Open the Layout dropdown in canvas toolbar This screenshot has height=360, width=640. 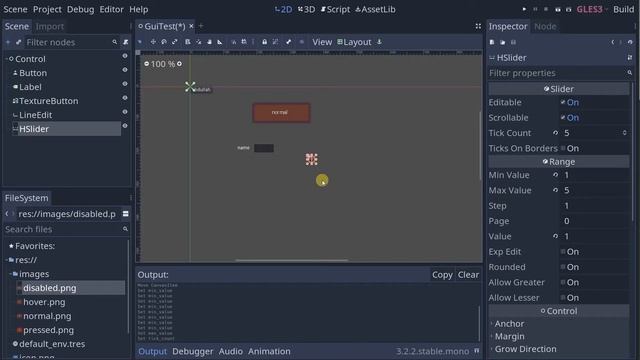coord(354,42)
